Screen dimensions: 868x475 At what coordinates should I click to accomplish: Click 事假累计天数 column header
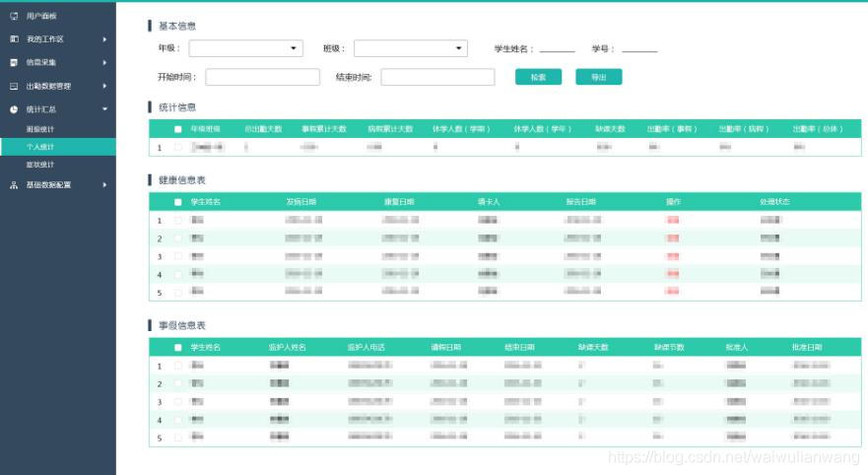324,129
